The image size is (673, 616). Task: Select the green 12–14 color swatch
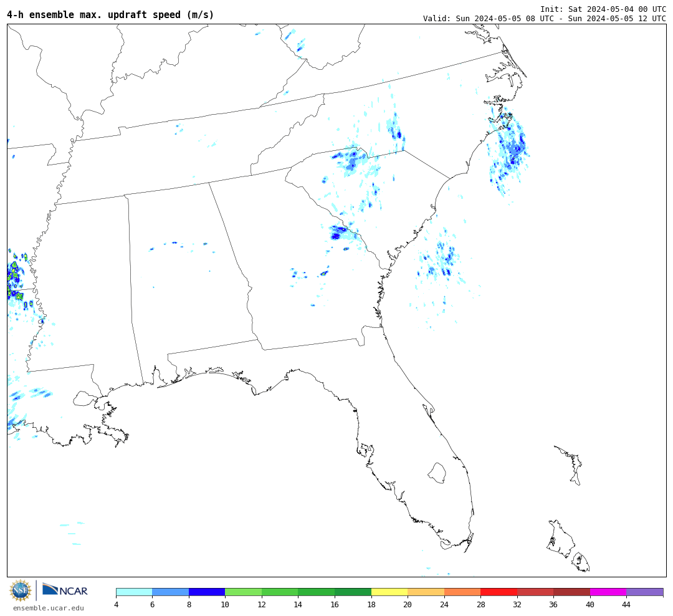click(280, 592)
